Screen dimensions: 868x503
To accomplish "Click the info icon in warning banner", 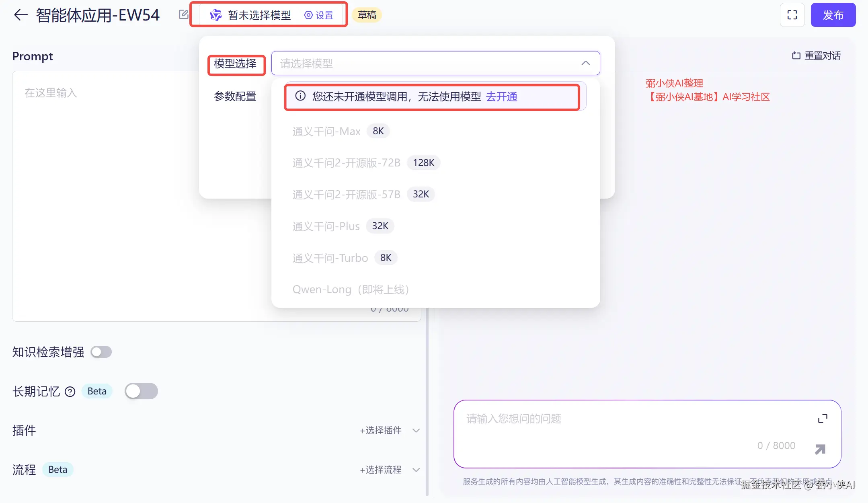I will (x=300, y=96).
